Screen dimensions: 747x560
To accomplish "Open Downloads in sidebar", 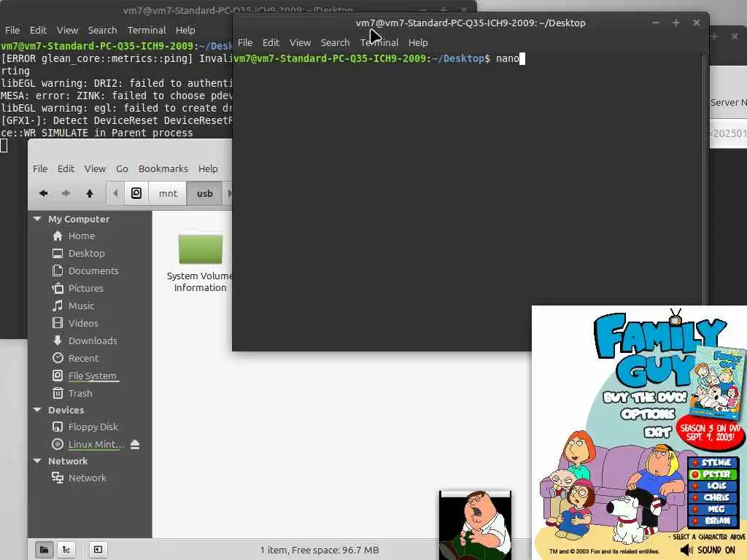I will click(93, 341).
